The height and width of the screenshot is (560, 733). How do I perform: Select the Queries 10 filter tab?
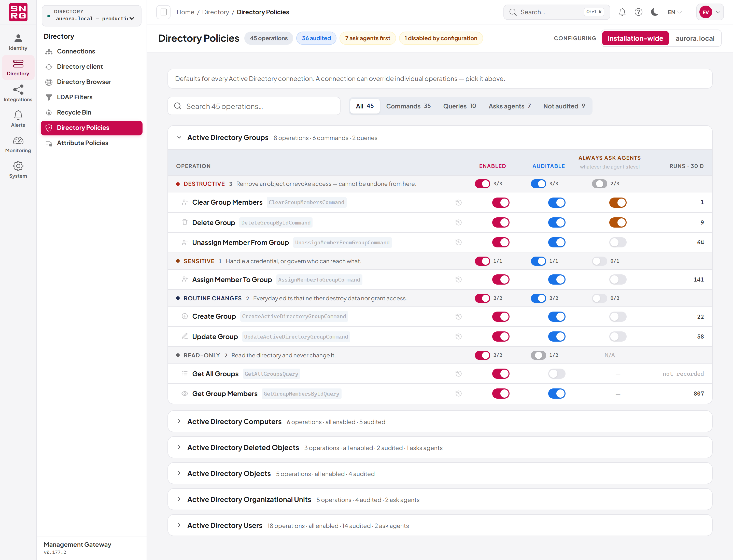(459, 106)
